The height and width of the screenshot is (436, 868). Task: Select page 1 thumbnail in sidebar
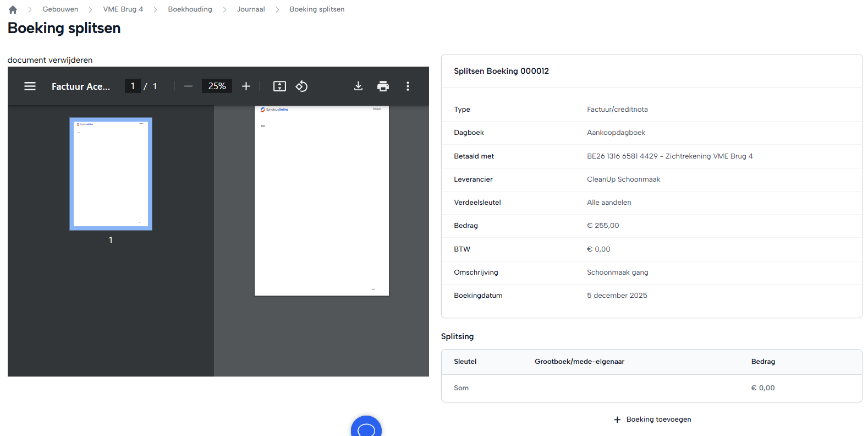click(x=111, y=173)
